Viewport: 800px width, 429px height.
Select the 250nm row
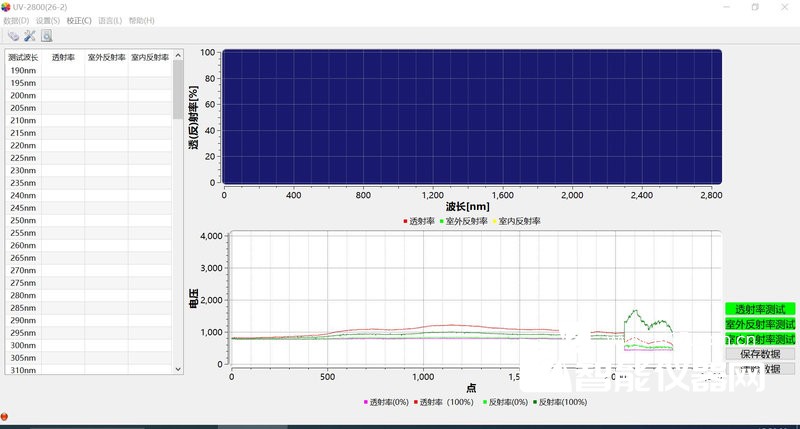[89, 220]
